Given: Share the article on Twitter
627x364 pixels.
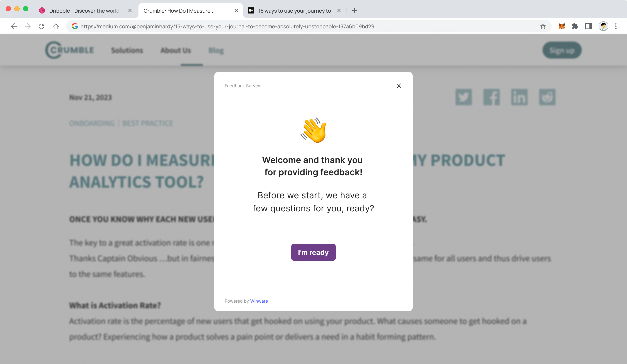Looking at the screenshot, I should click(463, 97).
